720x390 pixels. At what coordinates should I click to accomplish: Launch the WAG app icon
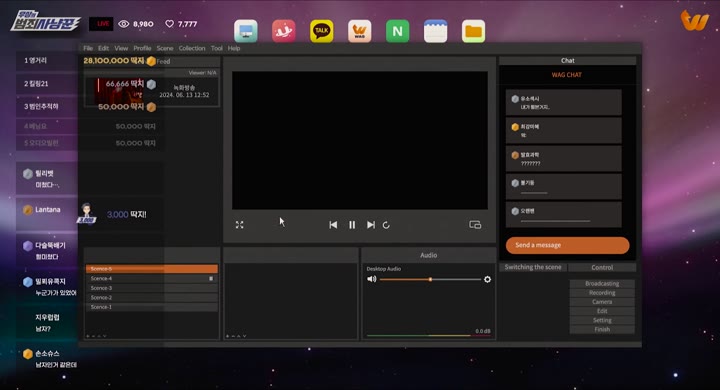[x=360, y=31]
